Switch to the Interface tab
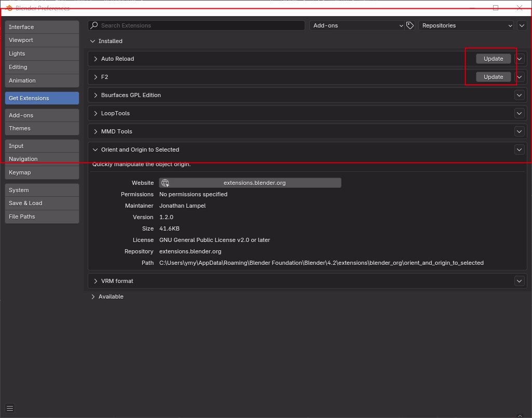 (x=42, y=27)
